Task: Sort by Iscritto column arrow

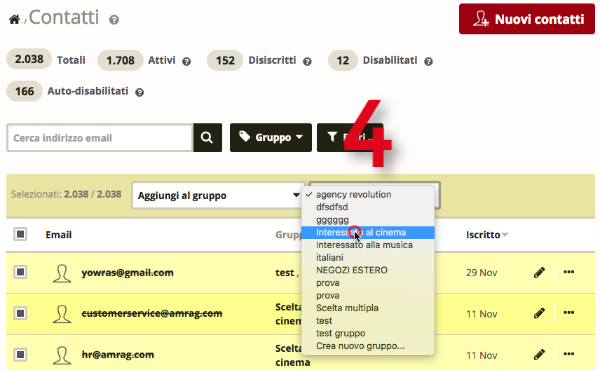Action: (505, 235)
